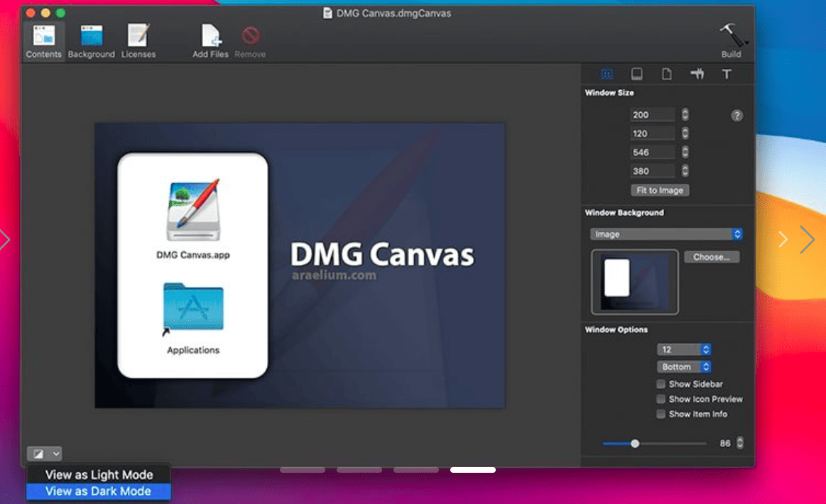Enable the Show Icon Preview checkbox

tap(661, 399)
